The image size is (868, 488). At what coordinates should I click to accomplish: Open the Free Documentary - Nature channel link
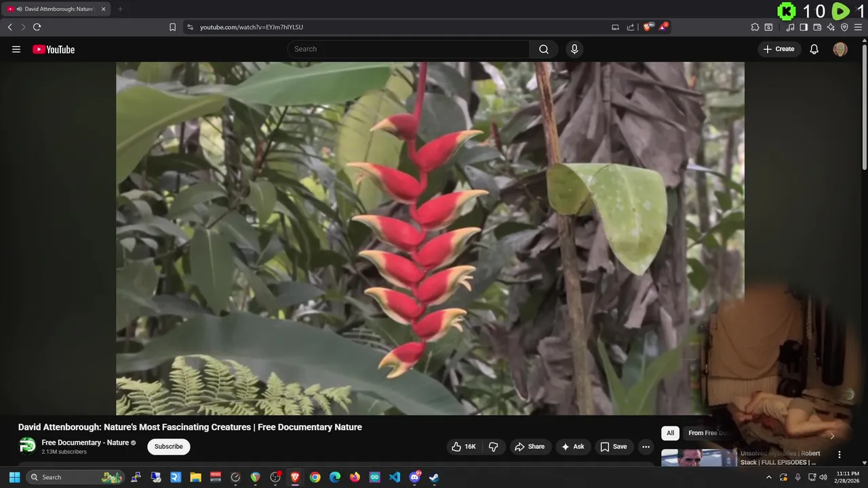tap(85, 443)
